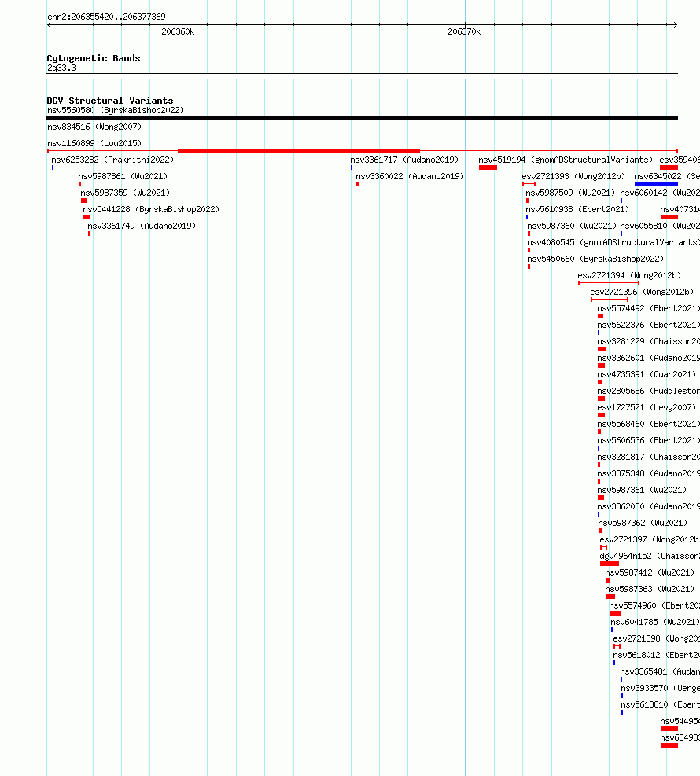Click nsv4519194 (gnomADStructuralVariants) label
700x776 pixels.
566,160
